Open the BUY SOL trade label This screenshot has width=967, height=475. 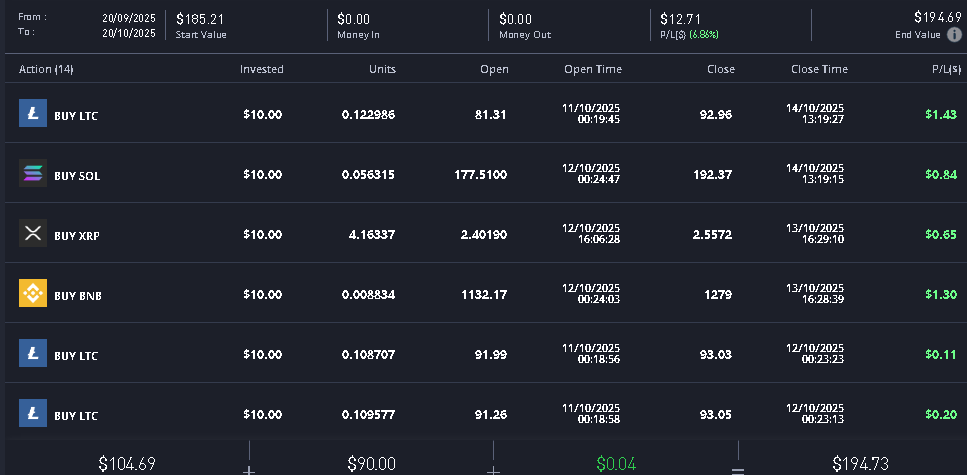point(77,176)
